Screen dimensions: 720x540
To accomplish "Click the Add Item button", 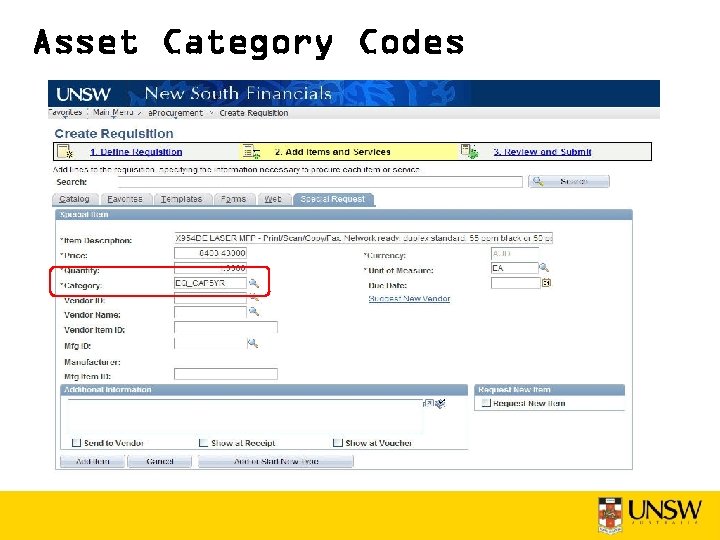I will [x=92, y=461].
